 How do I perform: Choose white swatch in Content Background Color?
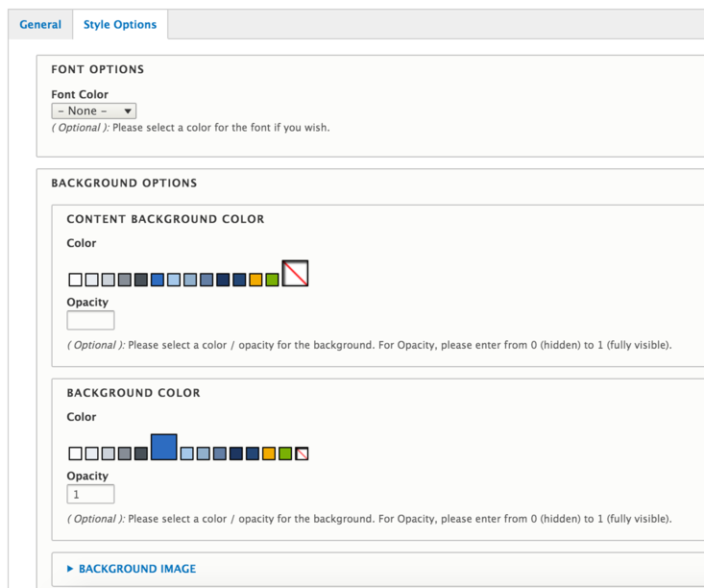[x=75, y=280]
